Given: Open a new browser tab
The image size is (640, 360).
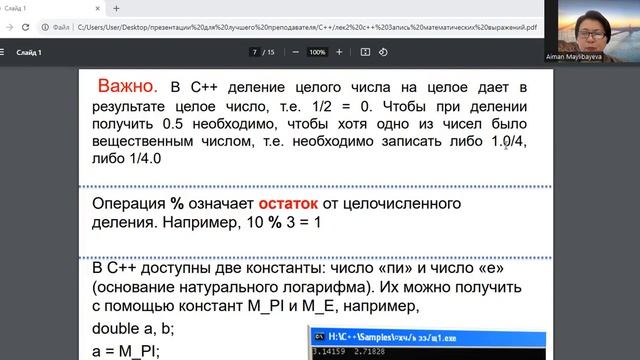Looking at the screenshot, I should coord(116,8).
